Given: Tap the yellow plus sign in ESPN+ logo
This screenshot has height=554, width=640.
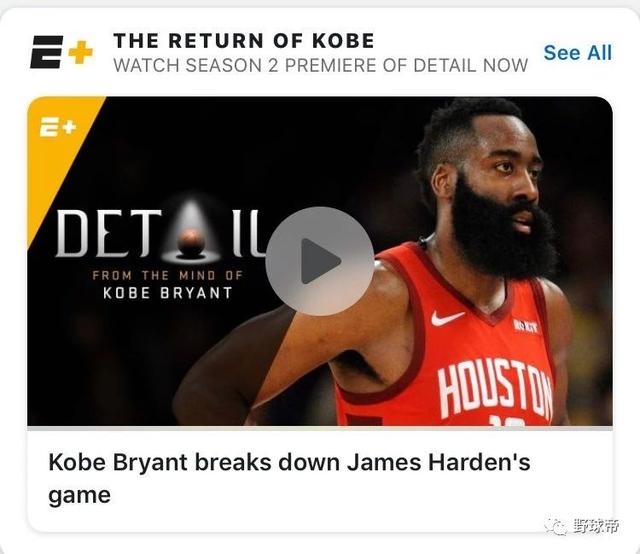Looking at the screenshot, I should pos(80,52).
